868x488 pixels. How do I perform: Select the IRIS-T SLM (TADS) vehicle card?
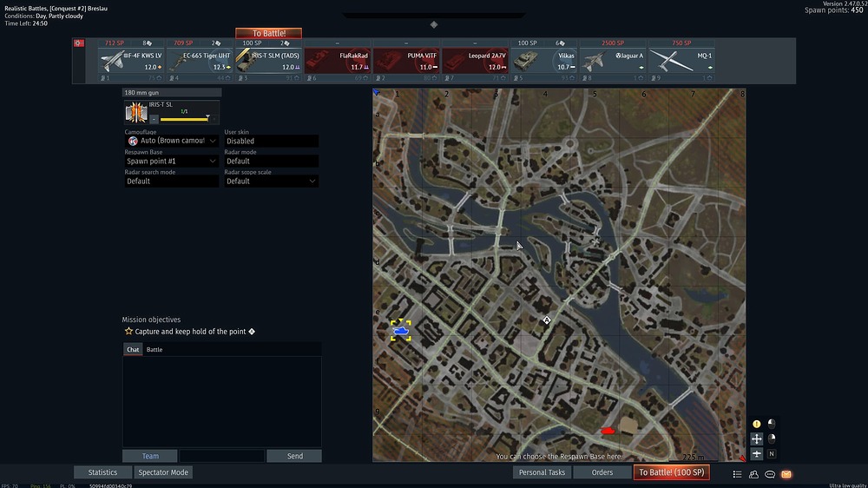tap(268, 61)
